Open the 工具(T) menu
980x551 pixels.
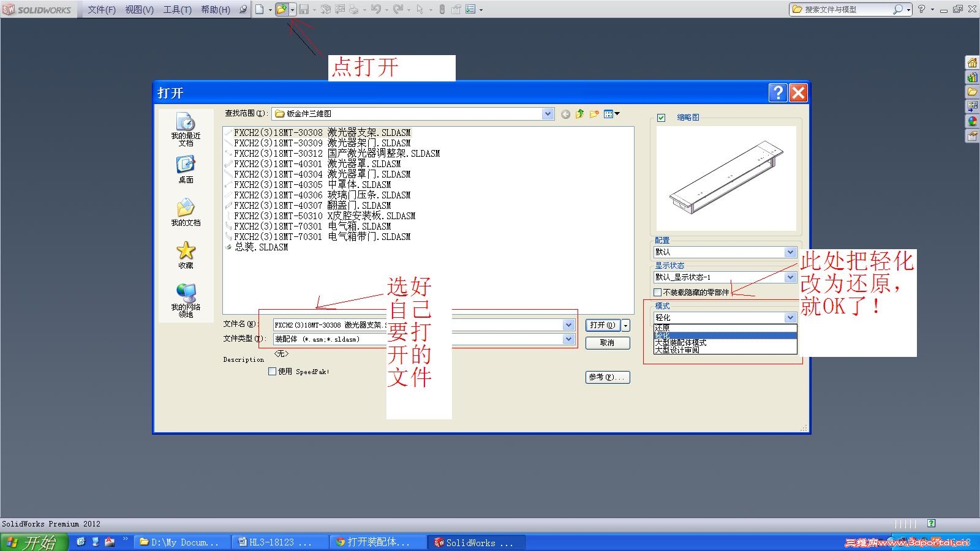click(x=177, y=10)
